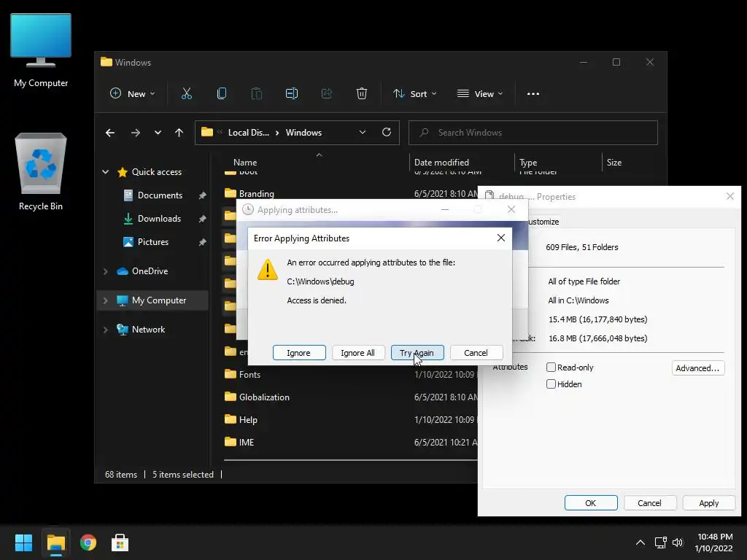Switch to the Customize tab in Properties
747x560 pixels.
tap(543, 222)
